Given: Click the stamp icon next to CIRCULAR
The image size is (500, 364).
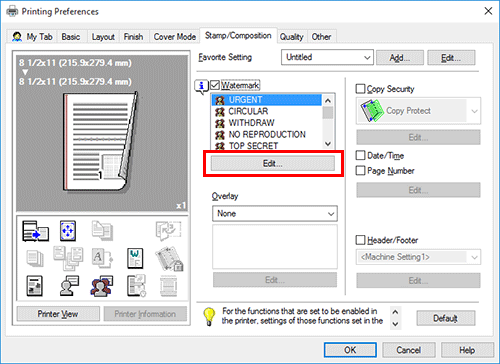Looking at the screenshot, I should (220, 111).
